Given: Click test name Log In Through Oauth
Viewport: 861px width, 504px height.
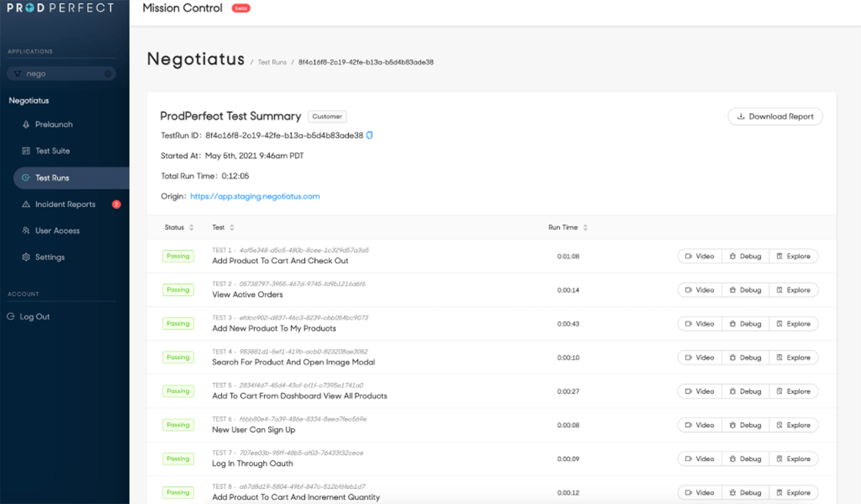Looking at the screenshot, I should tap(253, 463).
